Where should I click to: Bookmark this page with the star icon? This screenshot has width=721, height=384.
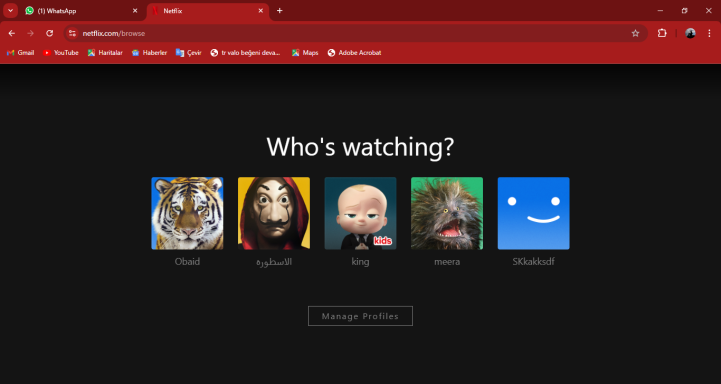coord(635,33)
